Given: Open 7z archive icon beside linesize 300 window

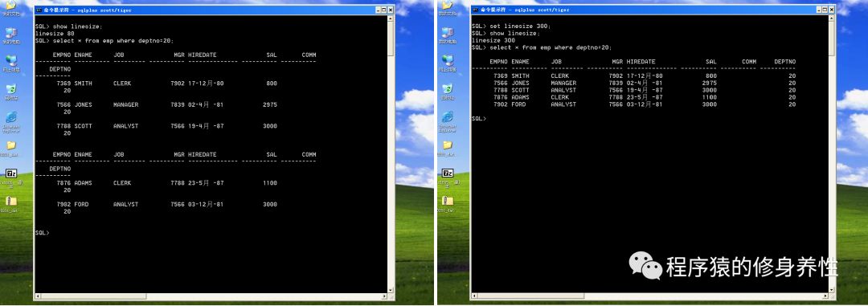Looking at the screenshot, I should pos(448,173).
